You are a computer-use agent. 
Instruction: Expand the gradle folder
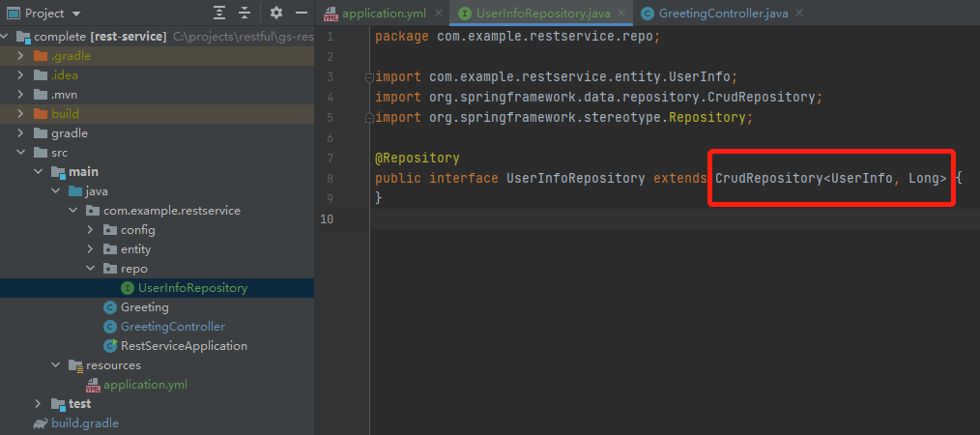[20, 133]
